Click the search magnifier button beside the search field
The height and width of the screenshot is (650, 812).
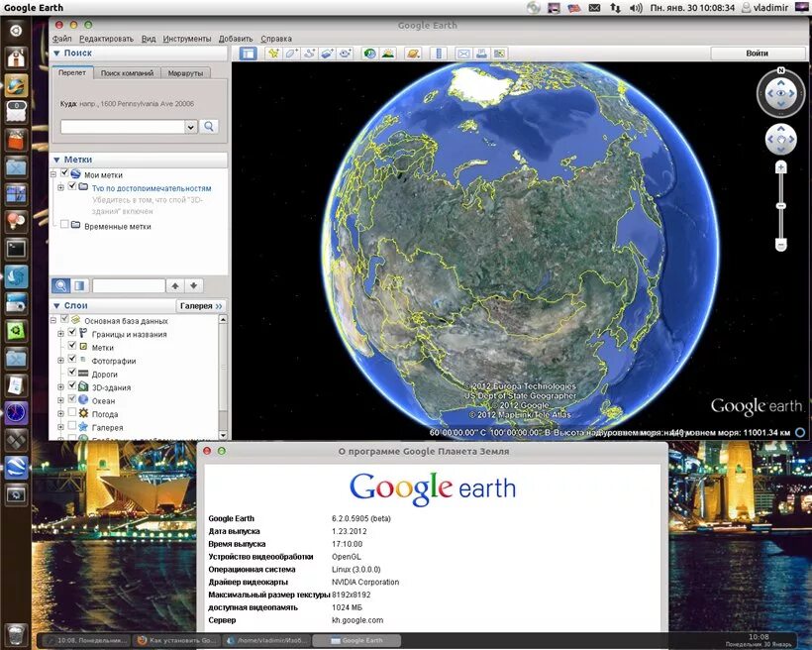(x=209, y=126)
